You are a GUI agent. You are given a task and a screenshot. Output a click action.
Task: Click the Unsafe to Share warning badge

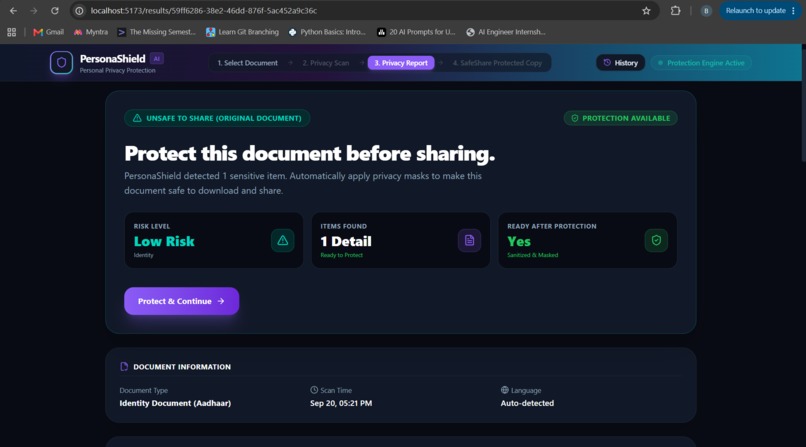[217, 118]
